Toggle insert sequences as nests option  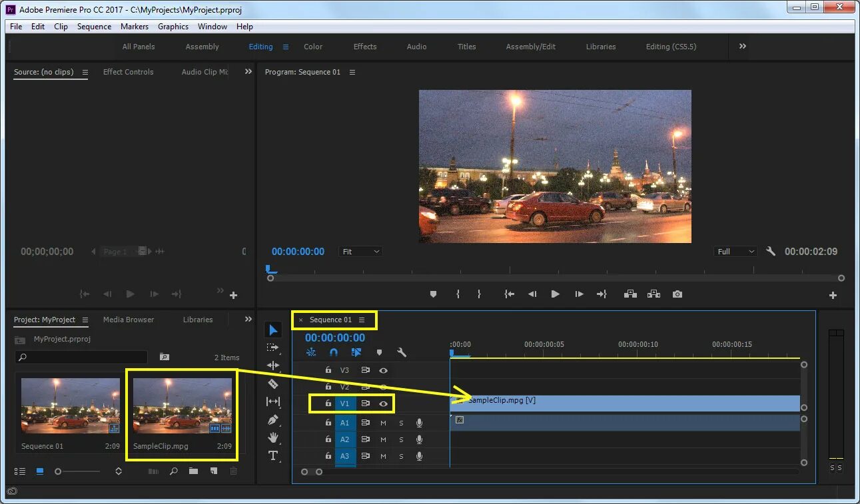[x=311, y=352]
